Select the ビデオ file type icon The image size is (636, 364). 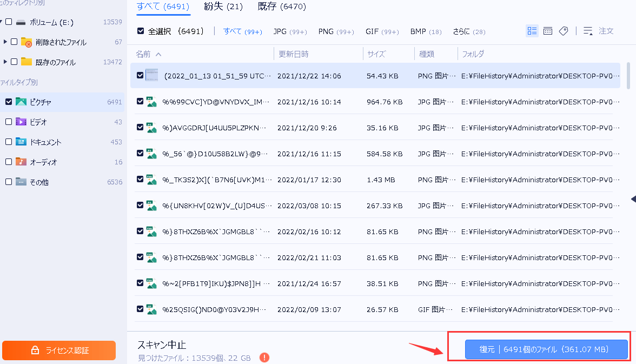(x=22, y=122)
